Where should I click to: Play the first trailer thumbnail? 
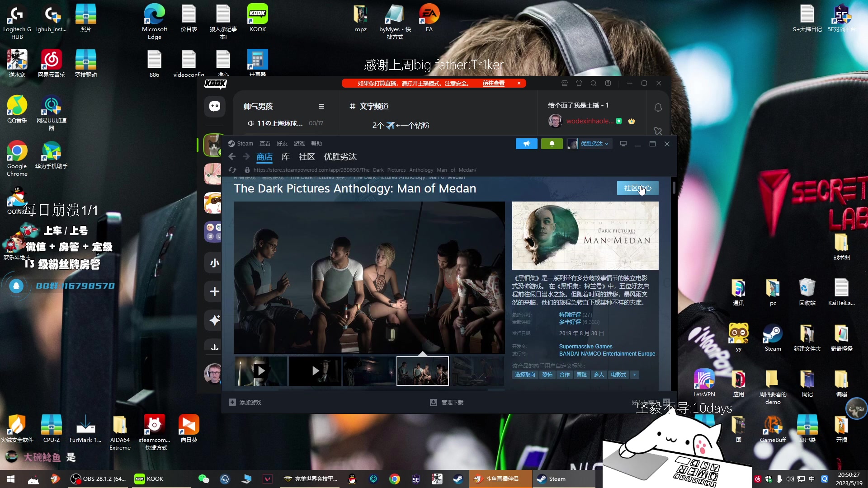click(x=260, y=371)
